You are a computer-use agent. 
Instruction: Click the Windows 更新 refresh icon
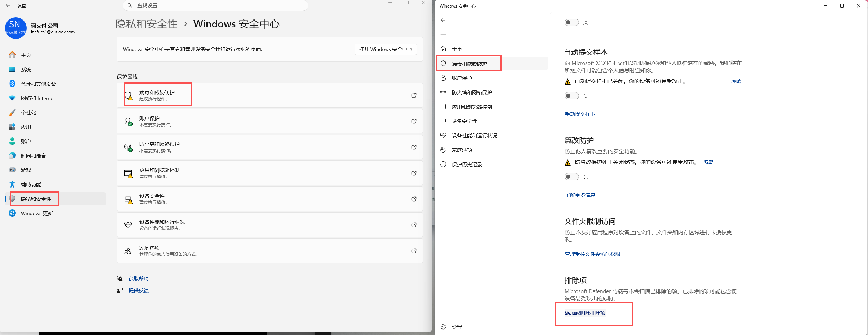pyautogui.click(x=12, y=213)
